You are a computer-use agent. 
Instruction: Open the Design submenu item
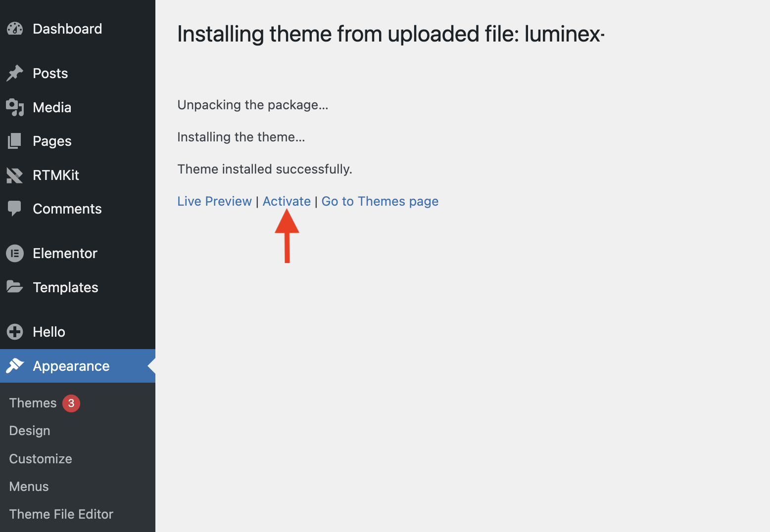pyautogui.click(x=30, y=431)
